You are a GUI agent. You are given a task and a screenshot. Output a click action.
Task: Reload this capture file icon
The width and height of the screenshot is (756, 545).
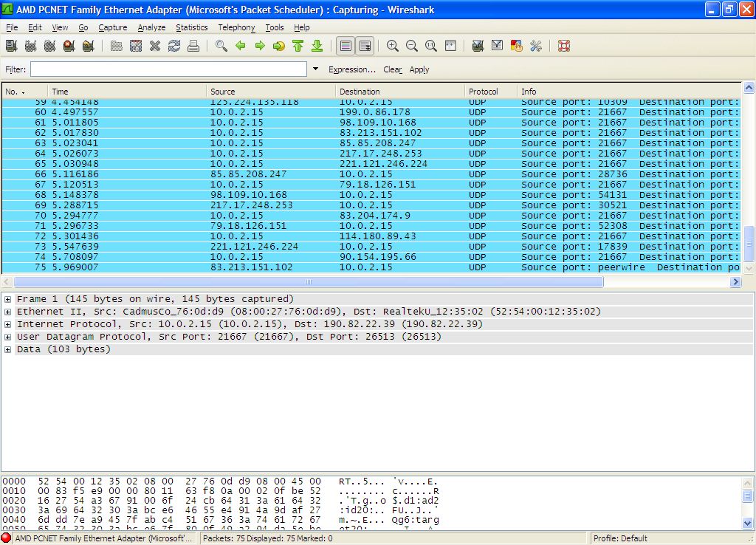(174, 46)
